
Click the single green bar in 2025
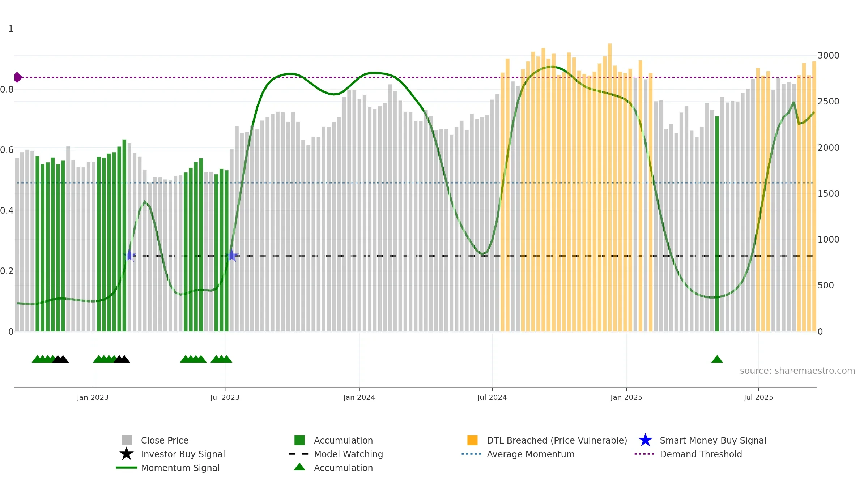717,224
